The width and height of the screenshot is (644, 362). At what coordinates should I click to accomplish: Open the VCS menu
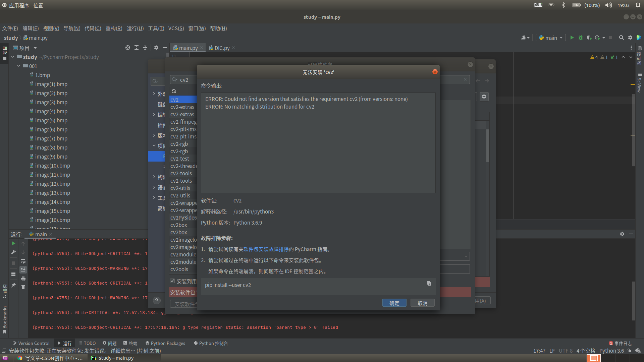[x=176, y=28]
